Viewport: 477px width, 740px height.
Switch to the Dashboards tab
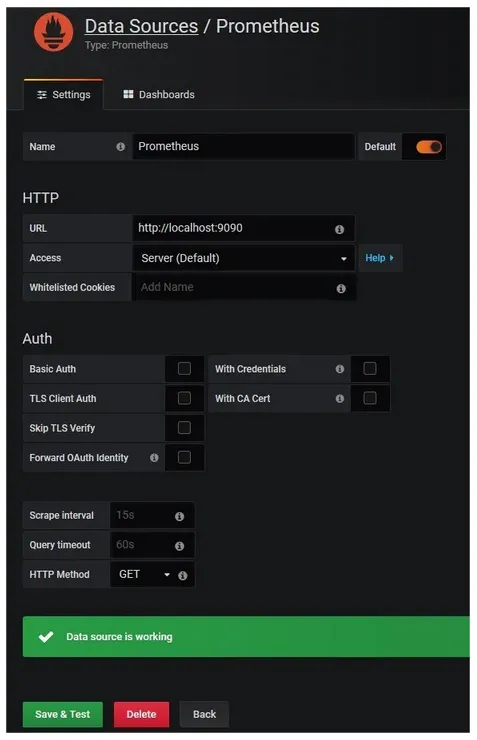[x=159, y=95]
